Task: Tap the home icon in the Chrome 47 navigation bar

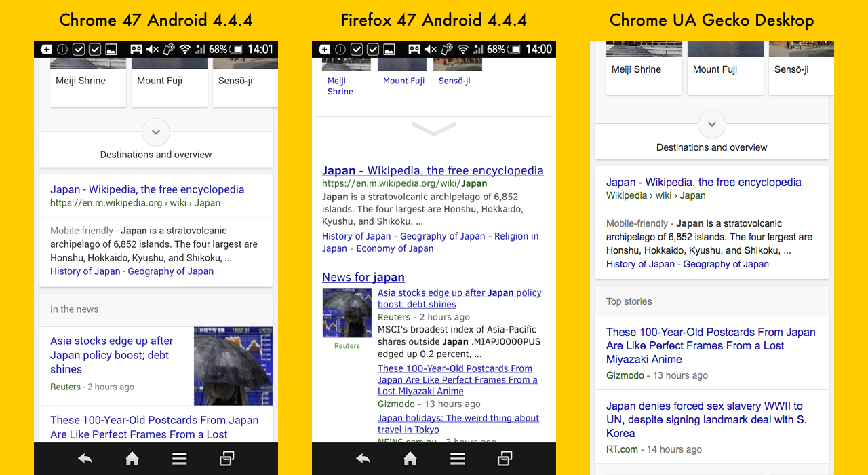Action: point(132,459)
